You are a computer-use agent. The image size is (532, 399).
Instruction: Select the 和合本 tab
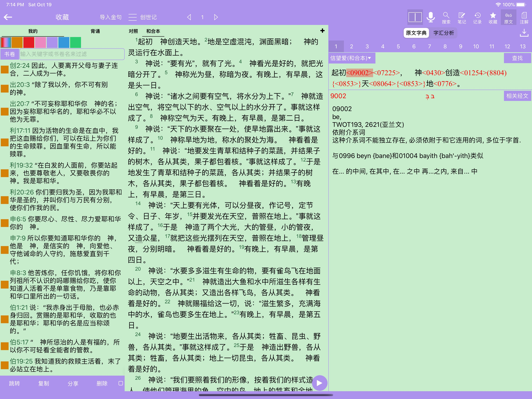point(153,31)
